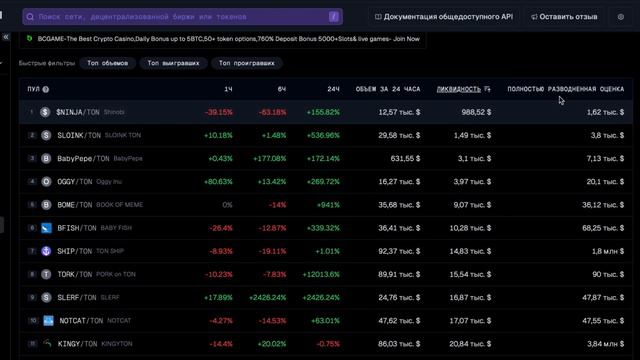
Task: Toggle the Топ объемов quick filter
Action: (107, 63)
